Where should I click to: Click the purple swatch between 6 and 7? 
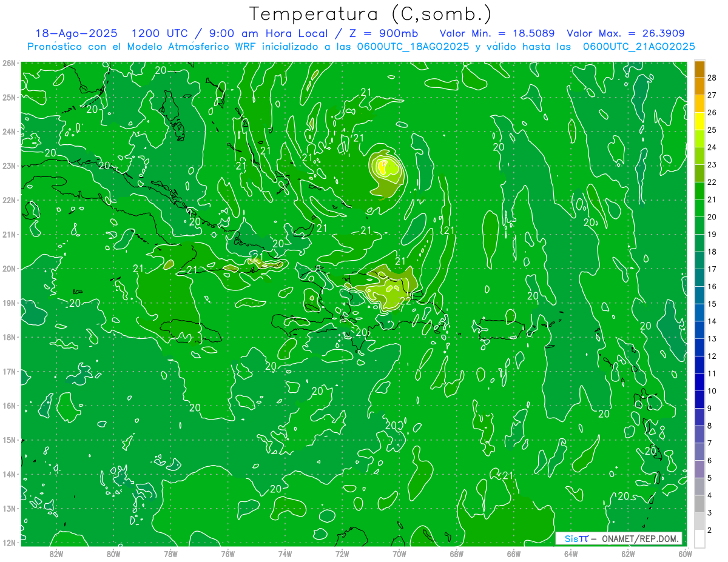(699, 452)
